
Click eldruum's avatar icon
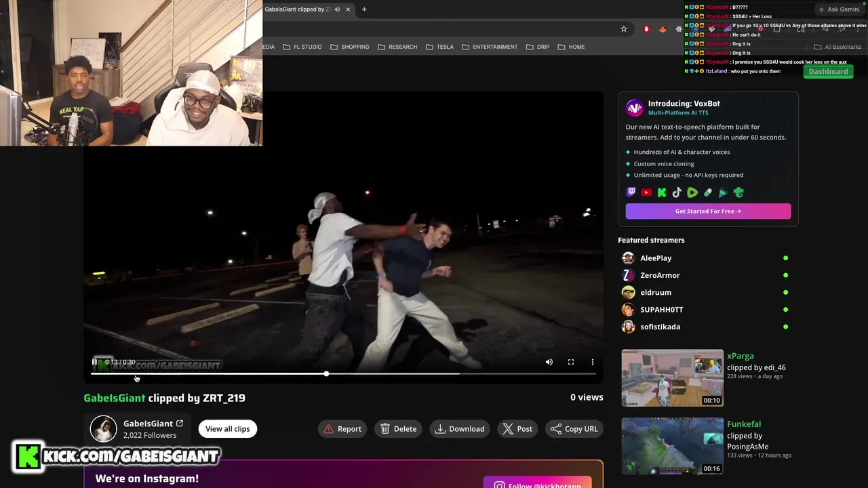pyautogui.click(x=628, y=292)
